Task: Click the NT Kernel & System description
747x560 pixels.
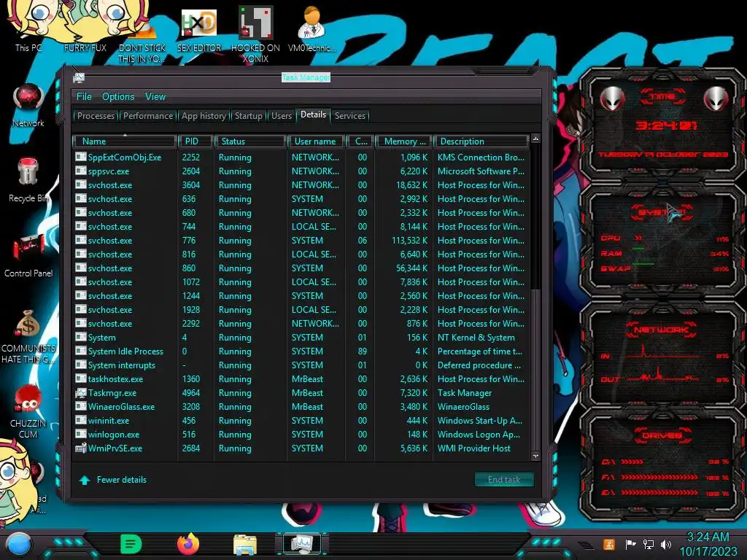Action: point(476,338)
